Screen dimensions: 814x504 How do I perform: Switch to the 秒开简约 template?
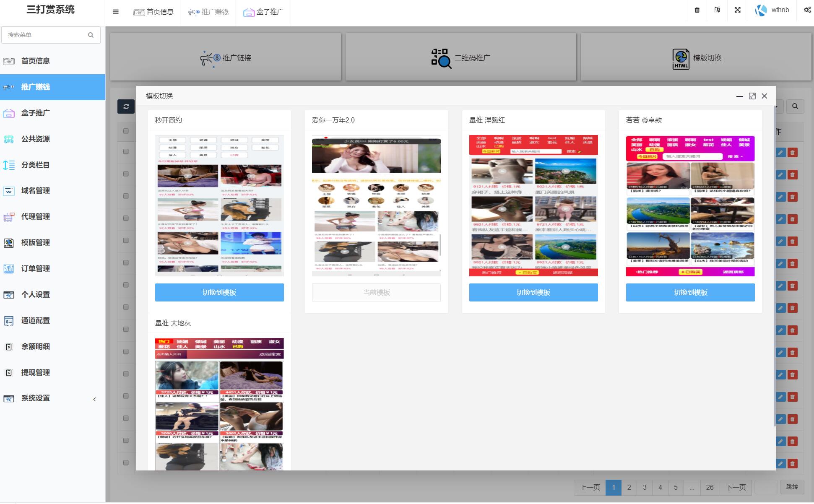point(219,292)
